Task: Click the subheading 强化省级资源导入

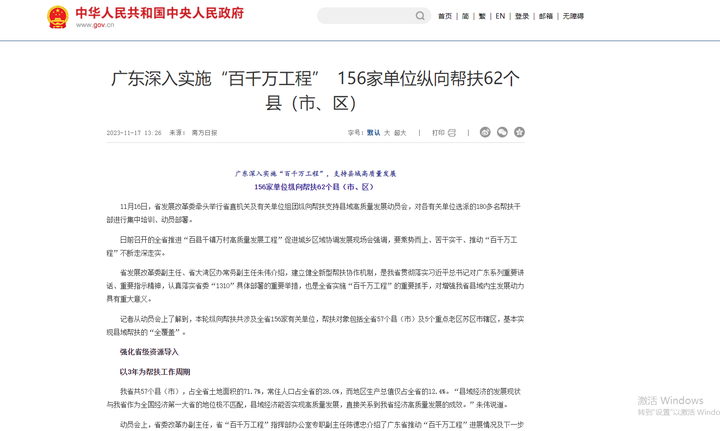Action: [149, 352]
